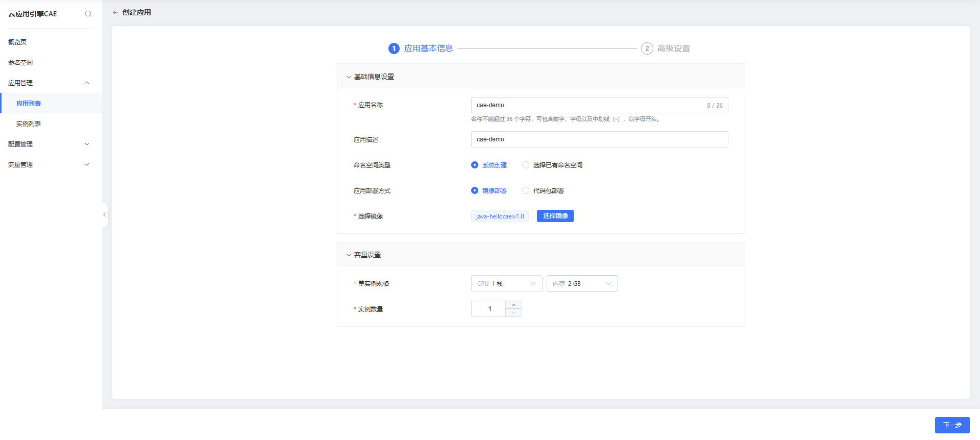The image size is (980, 440).
Task: Open the CPU 1 核 dropdown
Action: [x=506, y=283]
